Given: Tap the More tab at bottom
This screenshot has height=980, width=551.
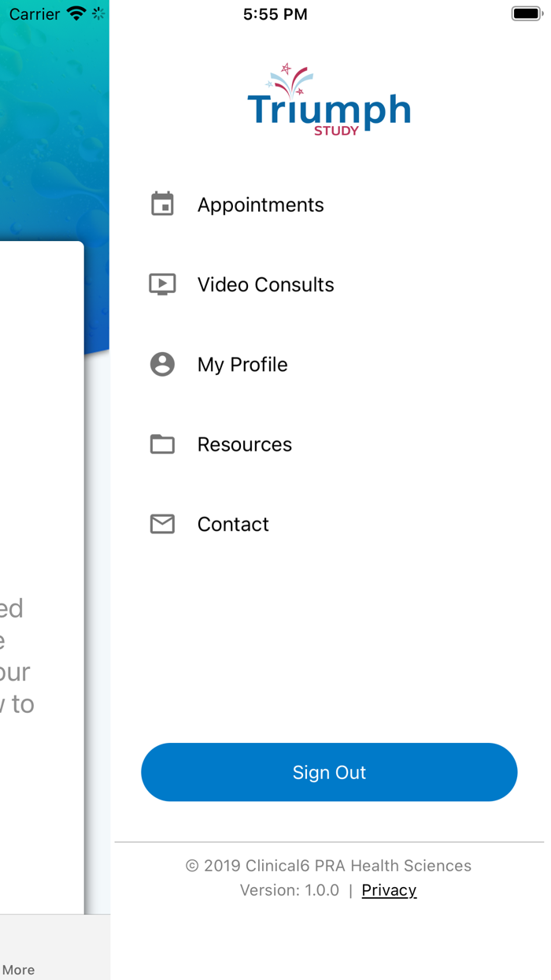Looking at the screenshot, I should (18, 970).
